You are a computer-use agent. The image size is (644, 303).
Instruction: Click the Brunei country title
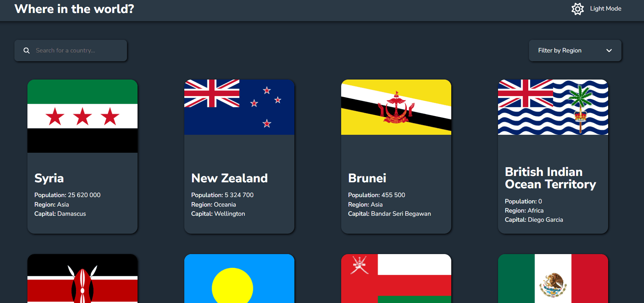[367, 178]
